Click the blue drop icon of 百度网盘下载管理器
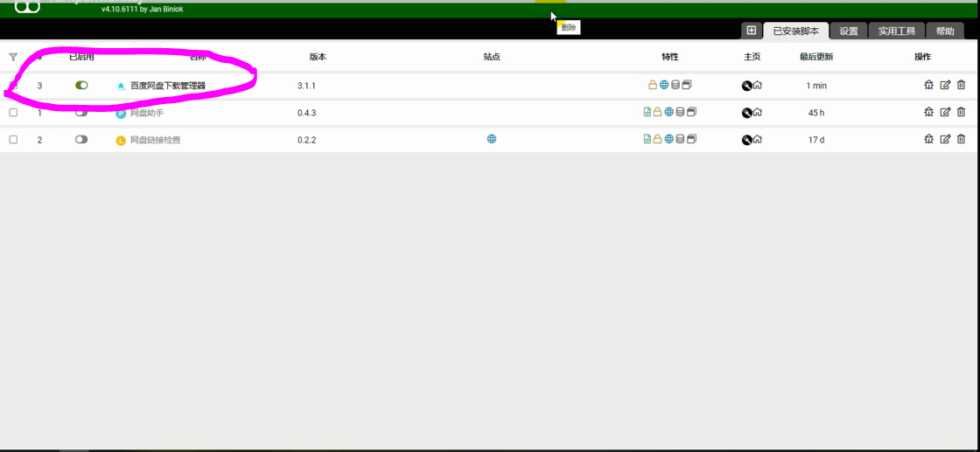The height and width of the screenshot is (452, 980). 122,86
